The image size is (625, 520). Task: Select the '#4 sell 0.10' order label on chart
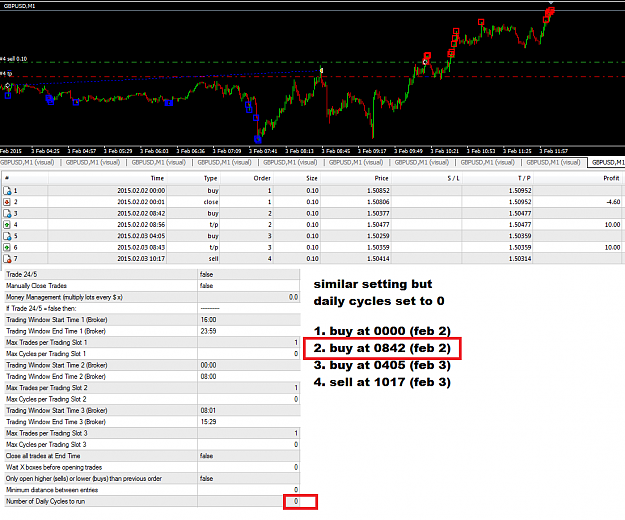click(x=14, y=59)
